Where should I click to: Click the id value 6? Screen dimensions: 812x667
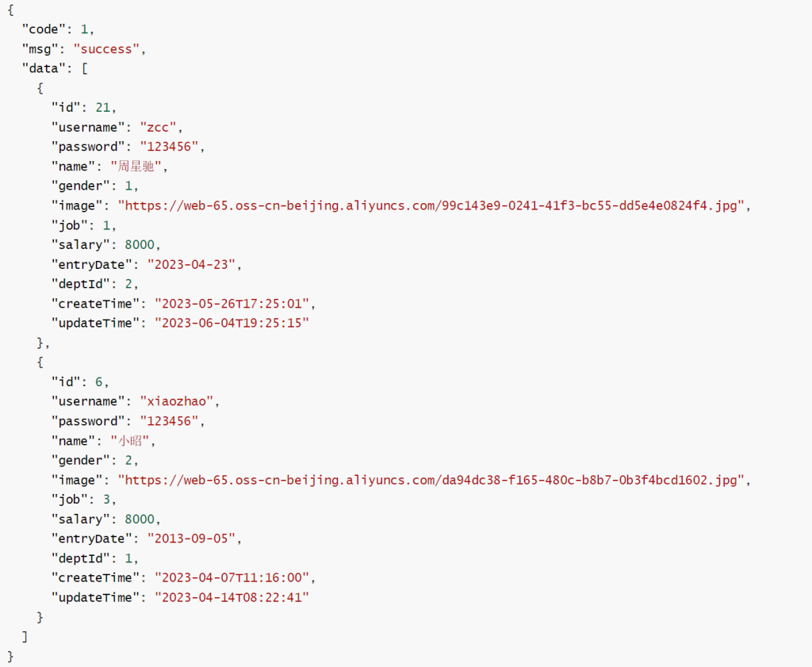pyautogui.click(x=99, y=382)
